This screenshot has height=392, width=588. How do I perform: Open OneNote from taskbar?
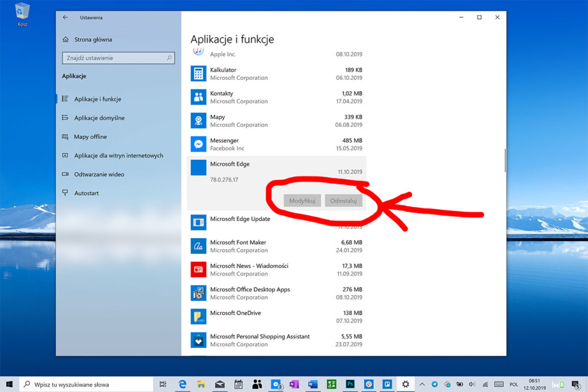(x=294, y=384)
